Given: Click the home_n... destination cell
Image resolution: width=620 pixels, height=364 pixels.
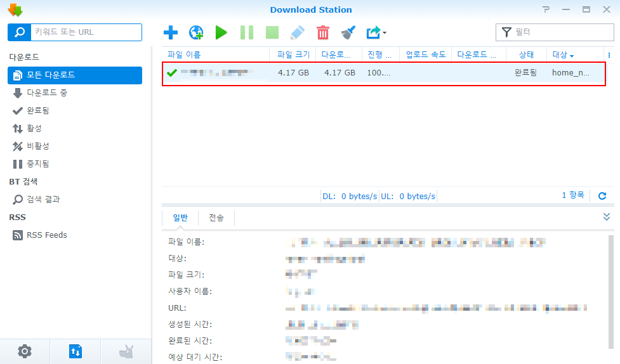Looking at the screenshot, I should [x=571, y=73].
